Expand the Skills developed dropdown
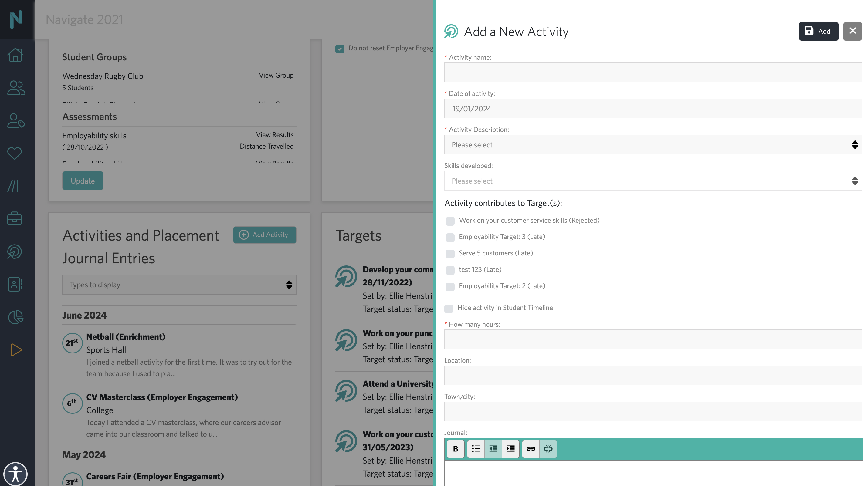 (653, 181)
